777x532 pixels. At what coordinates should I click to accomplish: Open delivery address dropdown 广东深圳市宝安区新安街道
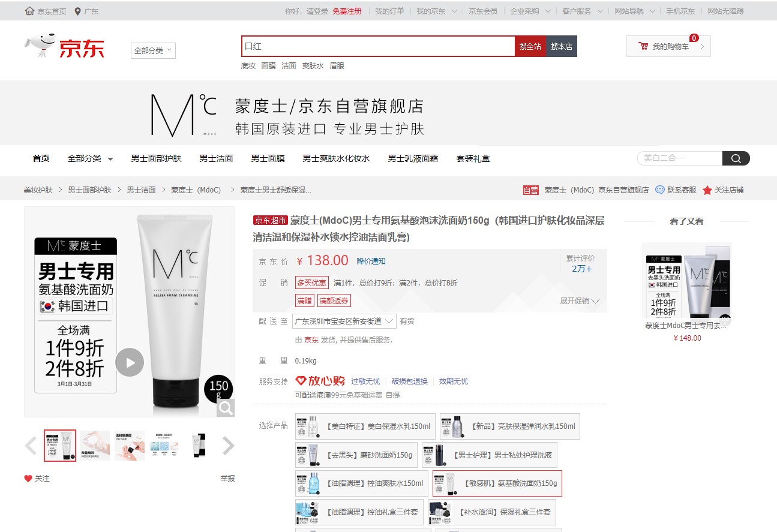(344, 321)
